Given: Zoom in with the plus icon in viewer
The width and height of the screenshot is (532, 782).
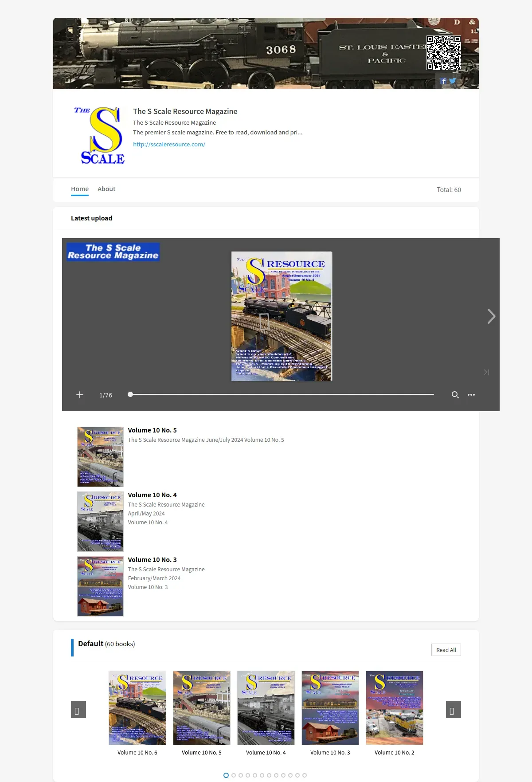Looking at the screenshot, I should pos(80,395).
